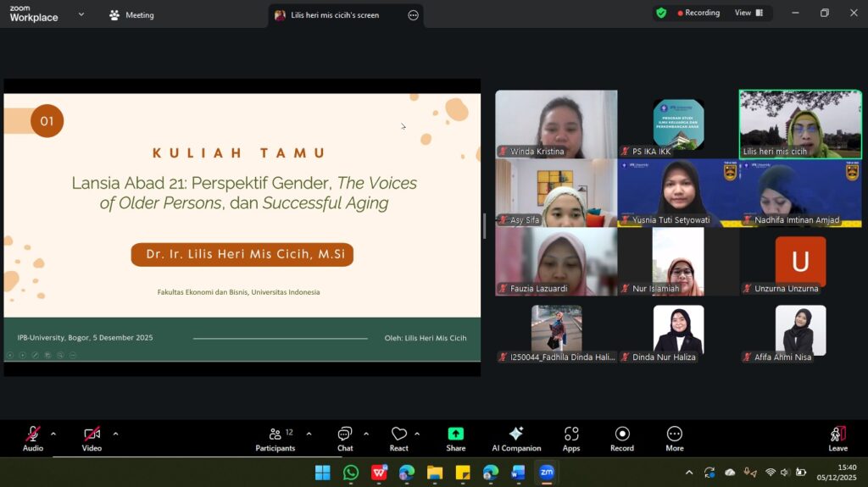Viewport: 868px width, 487px height.
Task: Open the View layout options
Action: coord(748,13)
